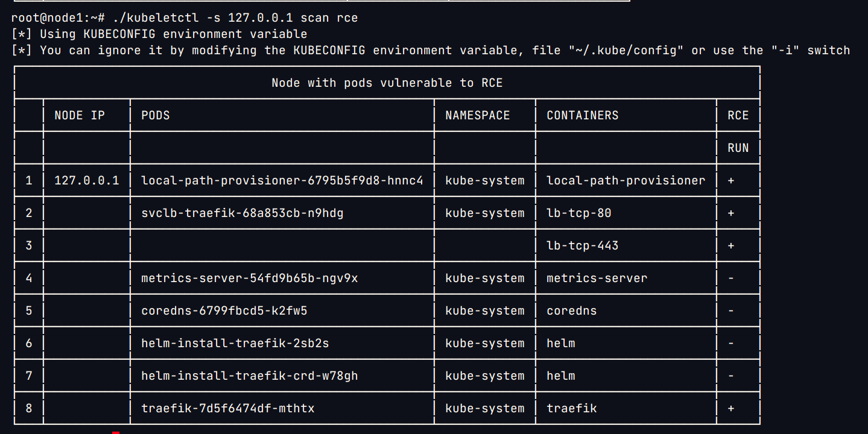The height and width of the screenshot is (434, 868).
Task: Click the lb-tcp-443 container cell
Action: click(582, 245)
